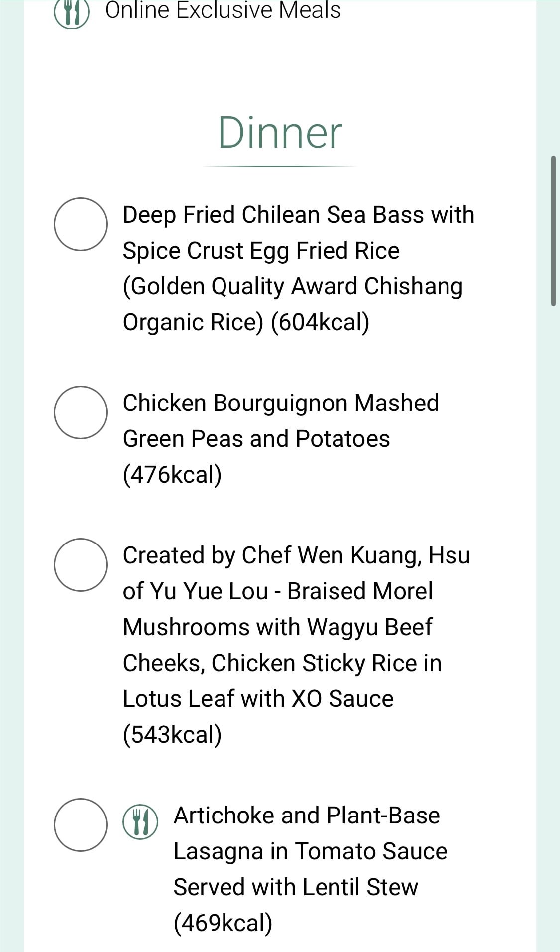Image resolution: width=560 pixels, height=952 pixels.
Task: Click the Online Exclusive Meals legend text
Action: point(223,10)
